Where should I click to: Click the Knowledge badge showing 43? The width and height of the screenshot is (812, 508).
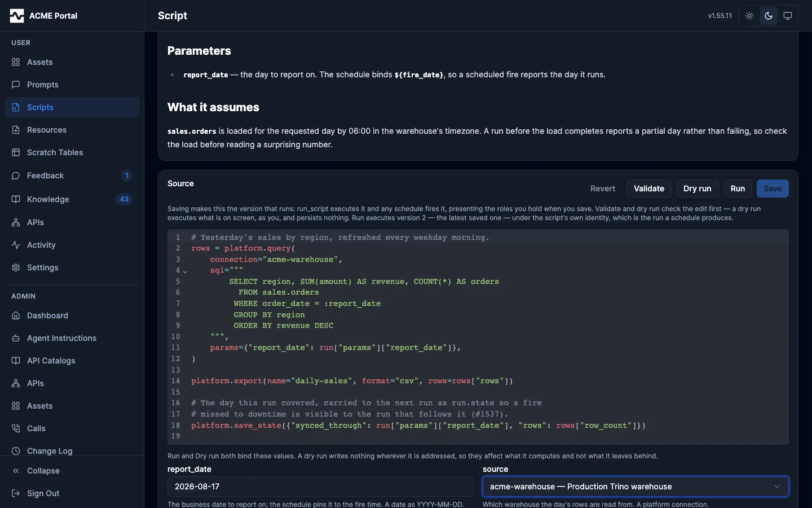point(124,199)
